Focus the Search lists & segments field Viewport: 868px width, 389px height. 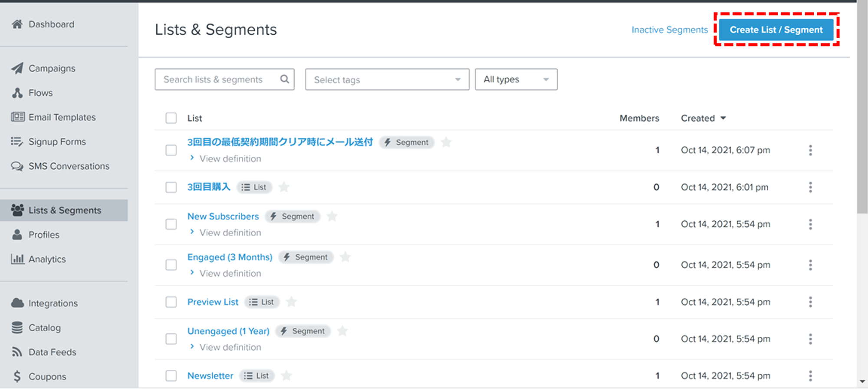[217, 79]
